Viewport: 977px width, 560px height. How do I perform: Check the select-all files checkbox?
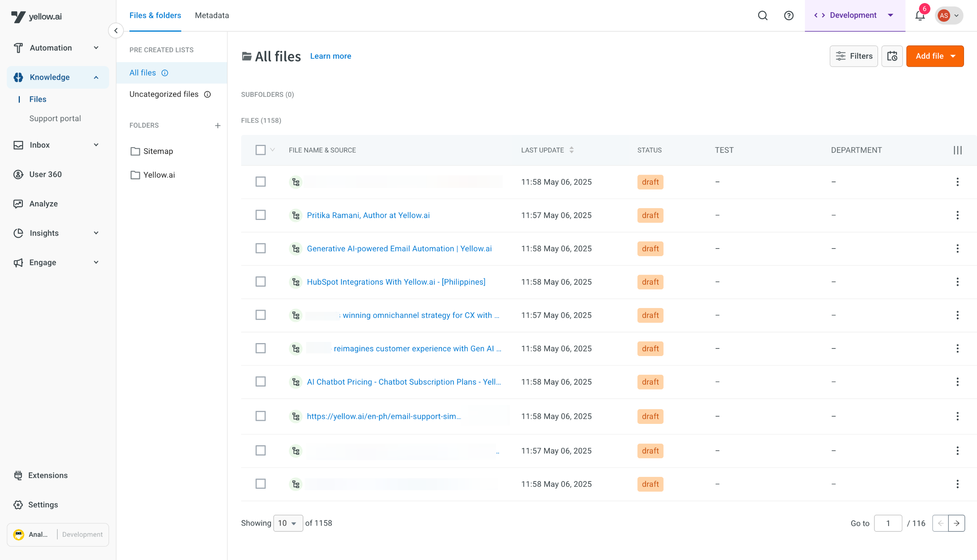point(261,150)
